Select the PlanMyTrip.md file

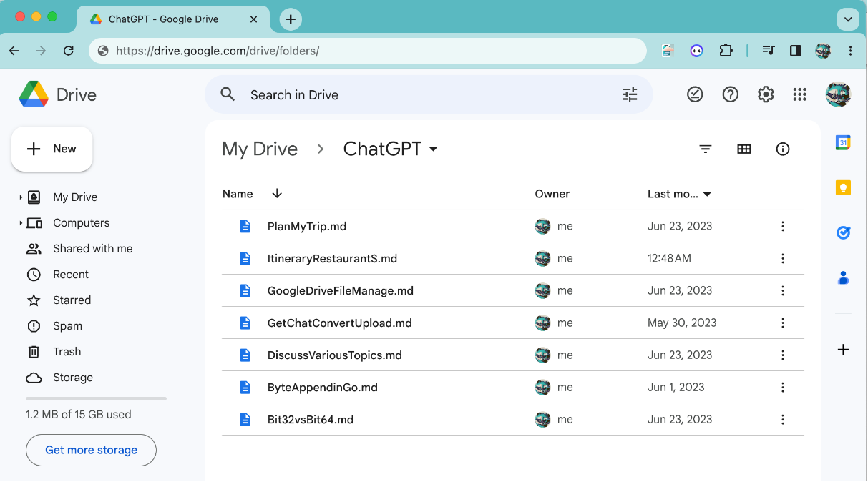pos(512,226)
